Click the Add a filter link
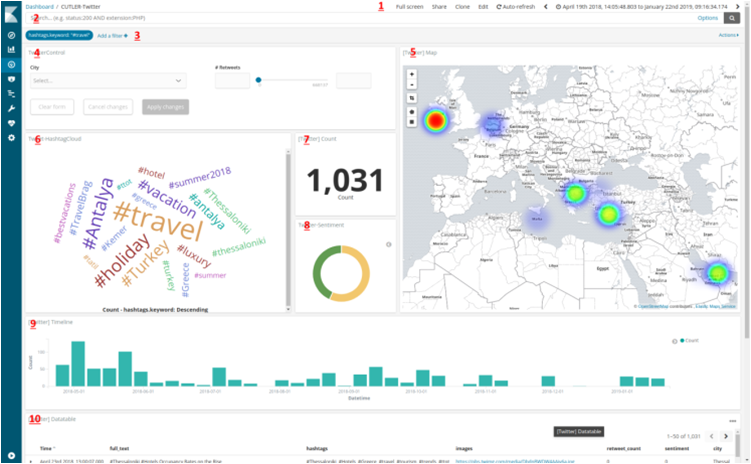This screenshot has height=464, width=751. pos(113,35)
